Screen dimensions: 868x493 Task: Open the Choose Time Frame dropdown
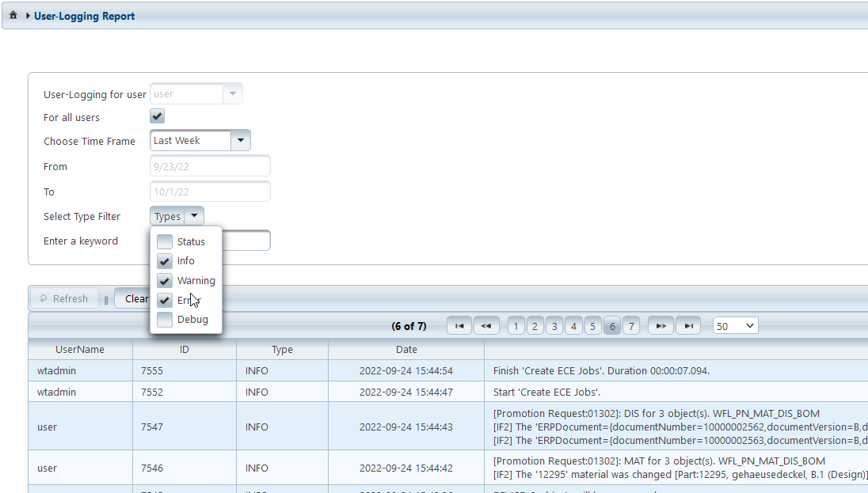241,141
